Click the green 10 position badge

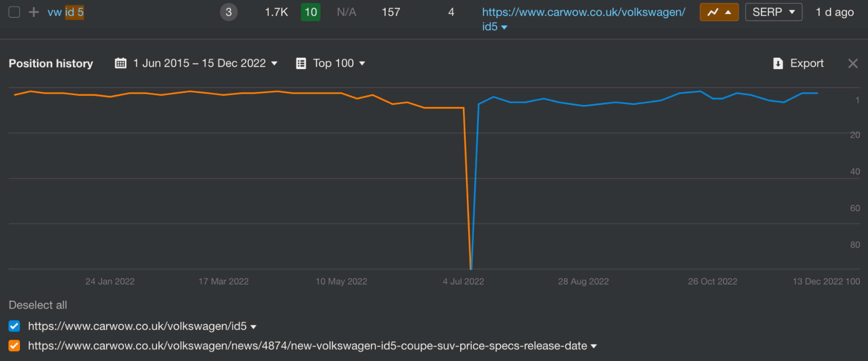pos(310,12)
